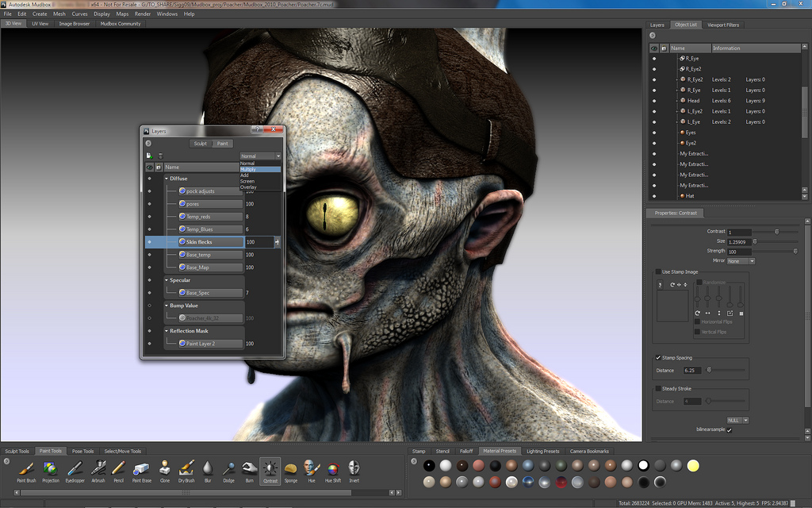Screen dimensions: 812x508
Task: Show the 'Poacher_4k_32' bump layer
Action: [x=150, y=318]
